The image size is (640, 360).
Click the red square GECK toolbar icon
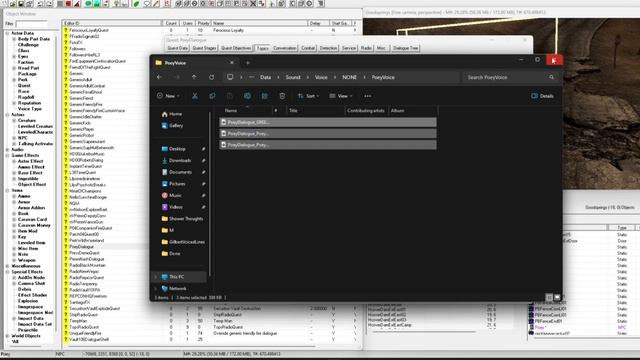(x=68, y=4)
